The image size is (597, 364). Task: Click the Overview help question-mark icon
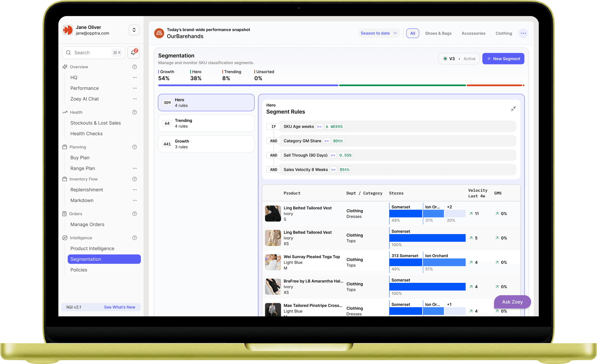(x=134, y=67)
